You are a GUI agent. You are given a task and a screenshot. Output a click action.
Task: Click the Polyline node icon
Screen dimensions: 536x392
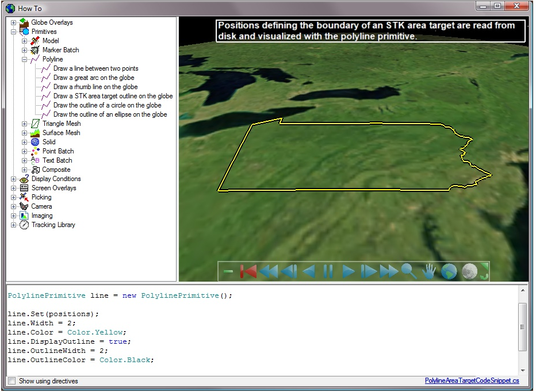(35, 59)
